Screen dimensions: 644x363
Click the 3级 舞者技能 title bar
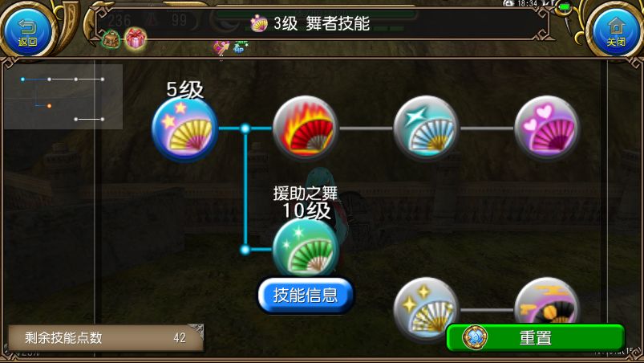(x=321, y=23)
